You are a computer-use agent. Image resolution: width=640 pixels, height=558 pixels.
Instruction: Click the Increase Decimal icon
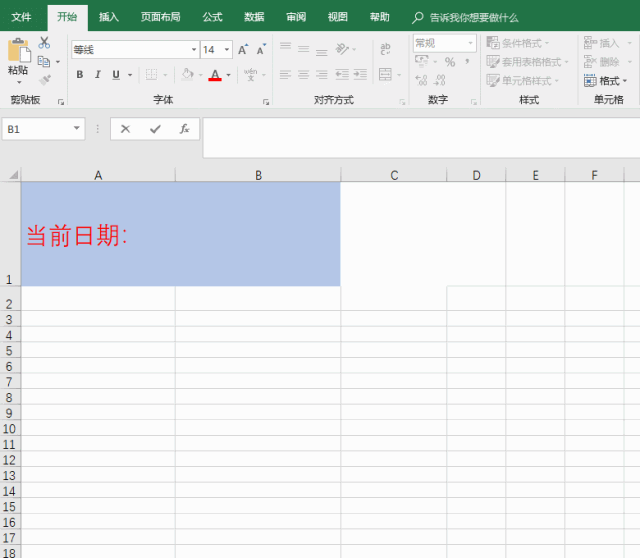tap(422, 80)
